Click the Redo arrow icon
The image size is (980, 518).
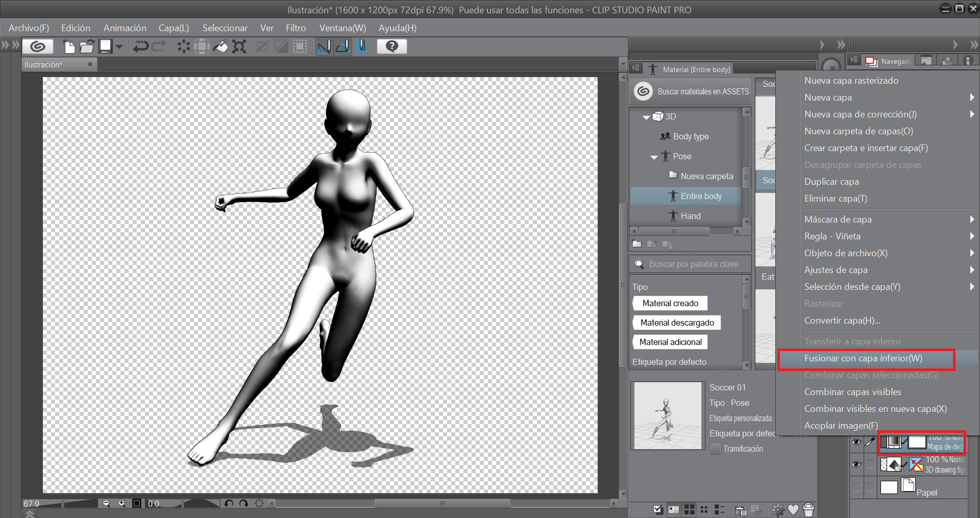(x=159, y=47)
